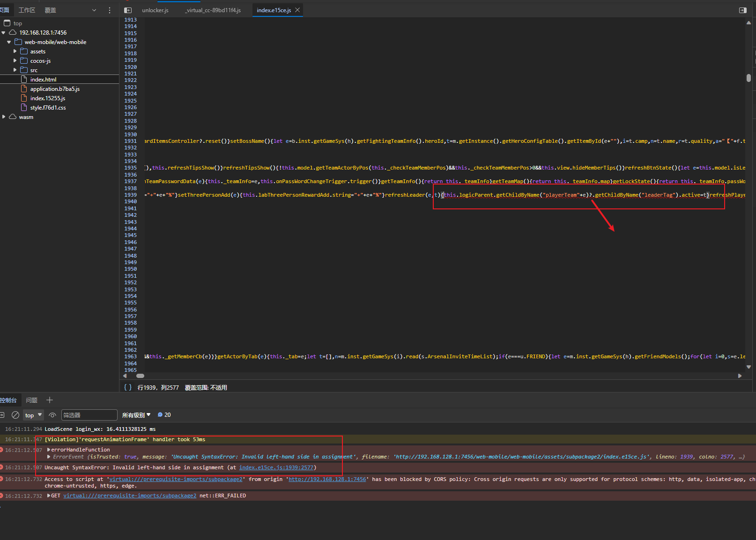Click the folder icon for cocos-js
This screenshot has height=540, width=756.
pyautogui.click(x=24, y=60)
